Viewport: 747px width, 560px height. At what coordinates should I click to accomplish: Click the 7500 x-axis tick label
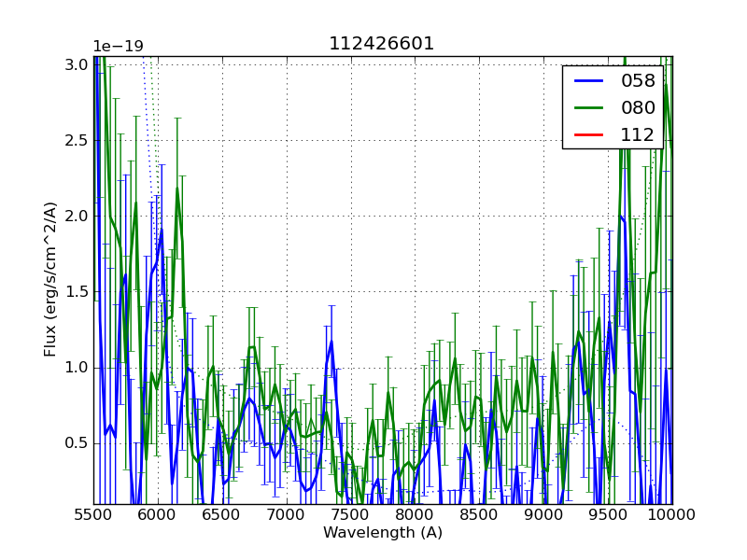pos(351,514)
